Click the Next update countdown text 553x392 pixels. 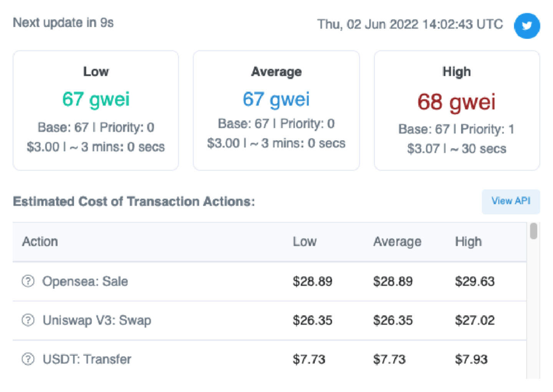[x=63, y=23]
